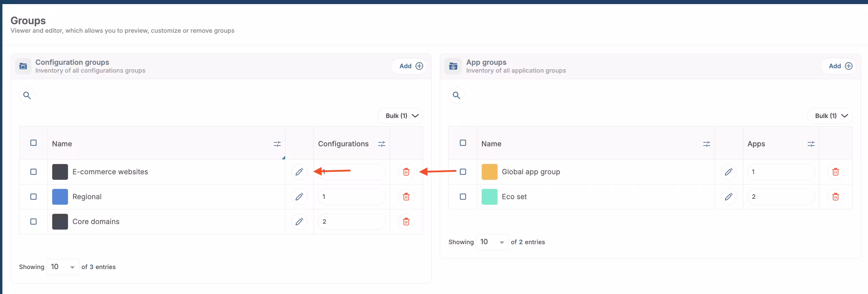Click the Core domains configurations count field

[x=351, y=222]
